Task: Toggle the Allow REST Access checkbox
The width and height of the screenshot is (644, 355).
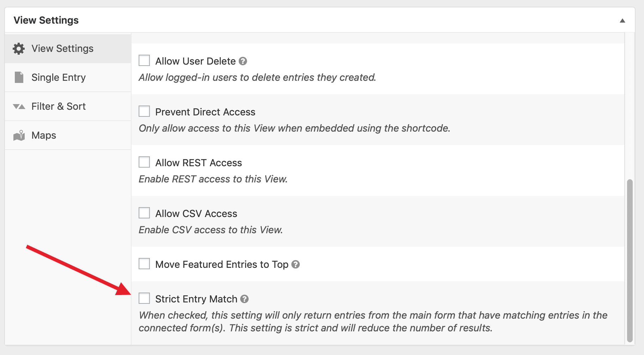Action: [x=144, y=162]
